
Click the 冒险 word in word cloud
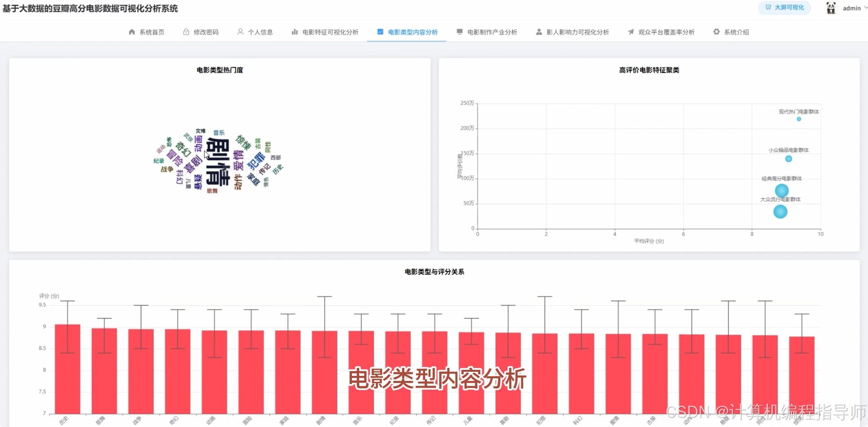(x=175, y=158)
